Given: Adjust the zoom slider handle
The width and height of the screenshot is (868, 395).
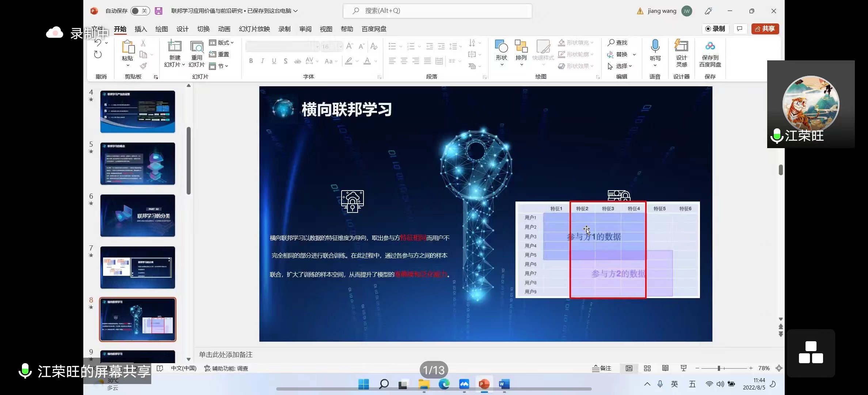Looking at the screenshot, I should [719, 368].
